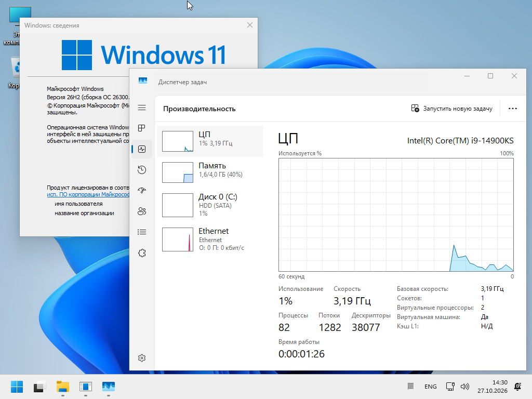Screen dimensions: 532x399
Task: Open the Services page puzzle icon
Action: [x=142, y=253]
